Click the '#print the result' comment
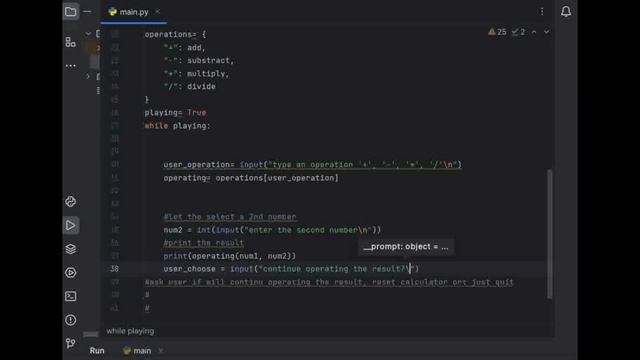The image size is (640, 360). 203,243
